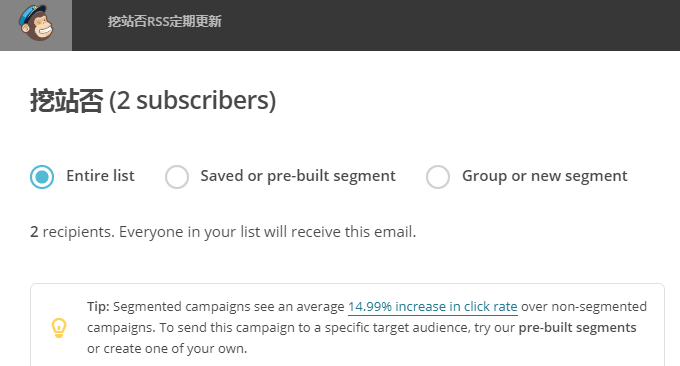Click the "or create one of your own" text

pos(166,348)
